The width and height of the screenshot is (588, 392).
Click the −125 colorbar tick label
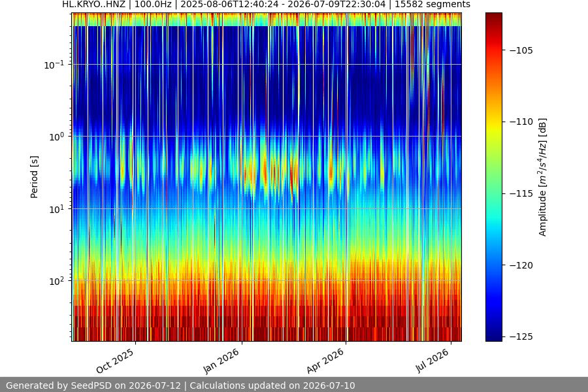(521, 337)
